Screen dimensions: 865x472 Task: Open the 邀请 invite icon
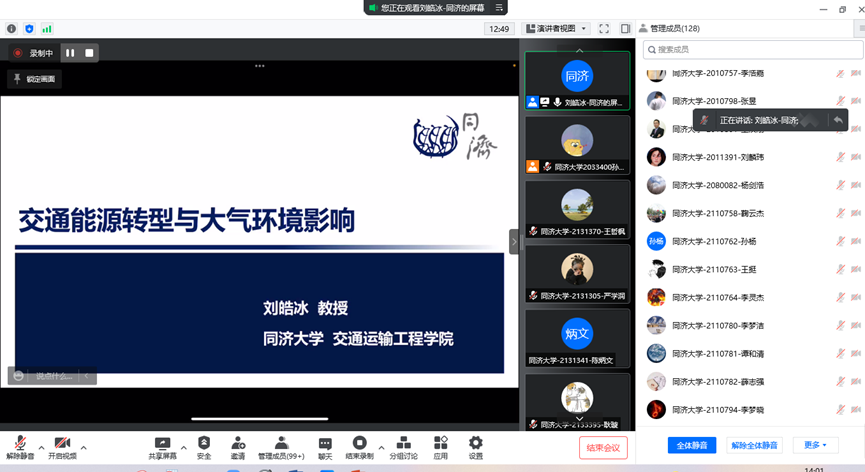pyautogui.click(x=238, y=444)
